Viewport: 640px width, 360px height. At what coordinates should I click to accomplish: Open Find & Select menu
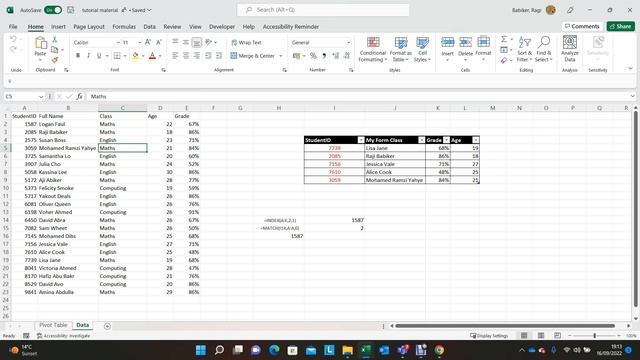[x=544, y=49]
